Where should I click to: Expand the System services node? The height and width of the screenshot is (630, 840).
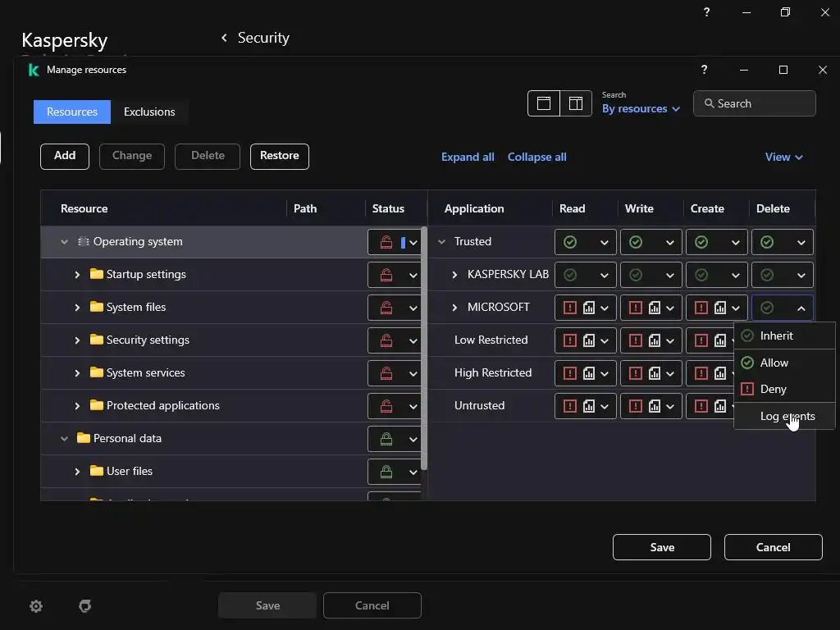point(77,373)
